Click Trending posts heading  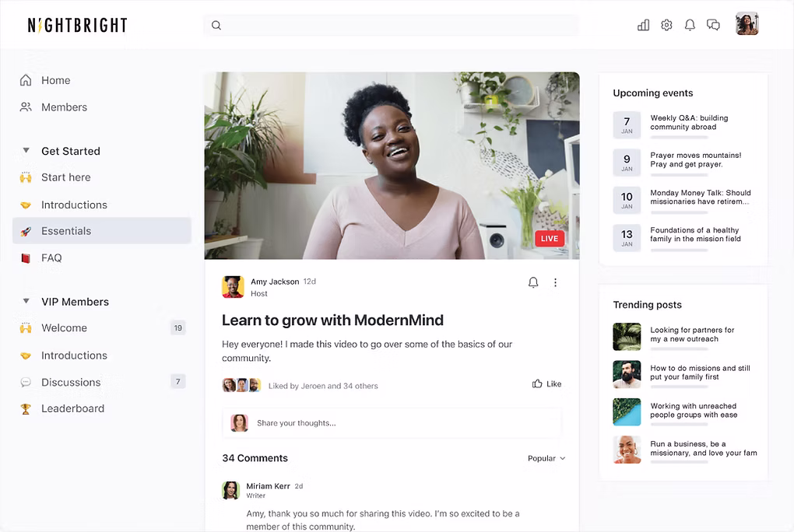coord(647,305)
